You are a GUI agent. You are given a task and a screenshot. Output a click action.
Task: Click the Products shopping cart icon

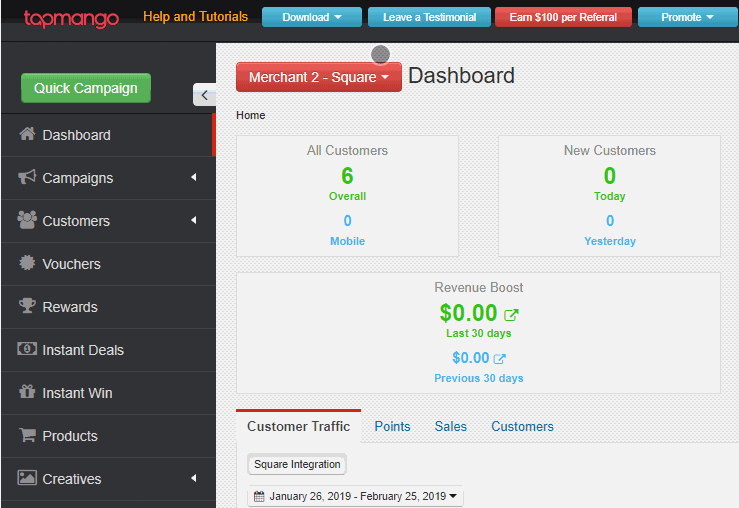27,434
